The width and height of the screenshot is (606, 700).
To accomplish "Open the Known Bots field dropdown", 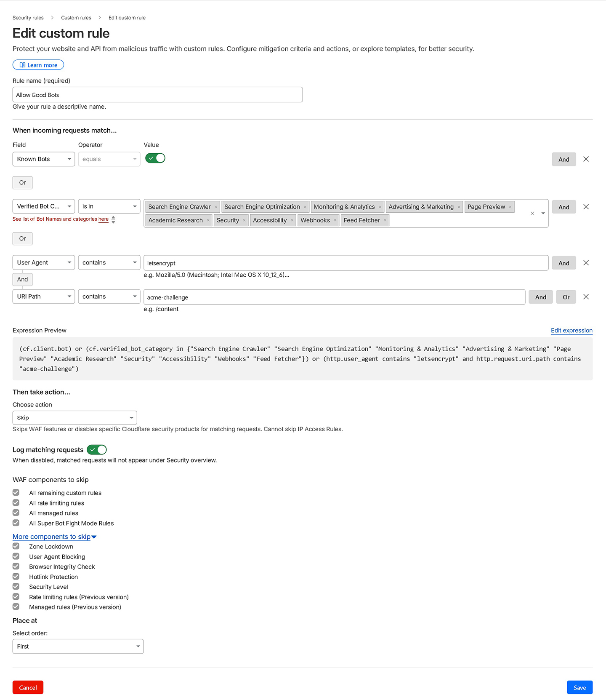I will pyautogui.click(x=44, y=159).
